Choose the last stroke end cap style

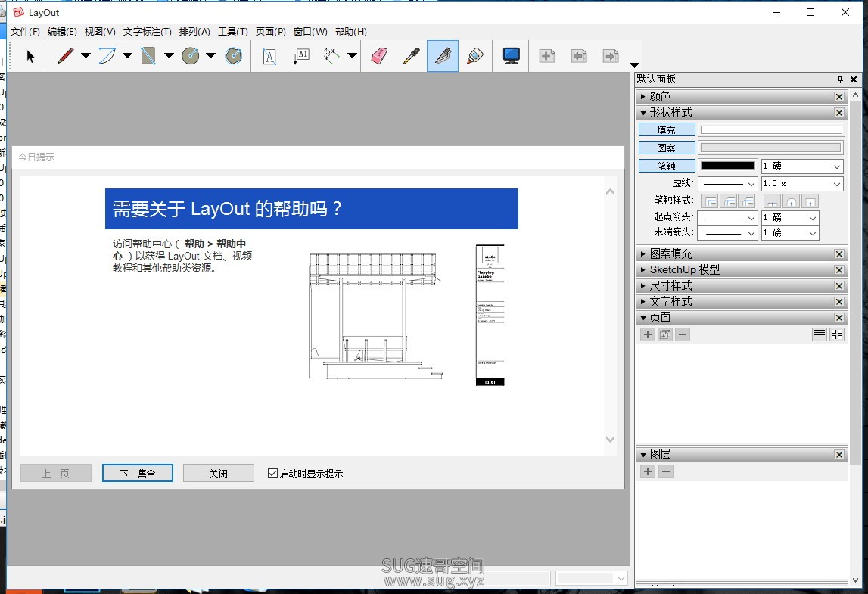tap(810, 201)
